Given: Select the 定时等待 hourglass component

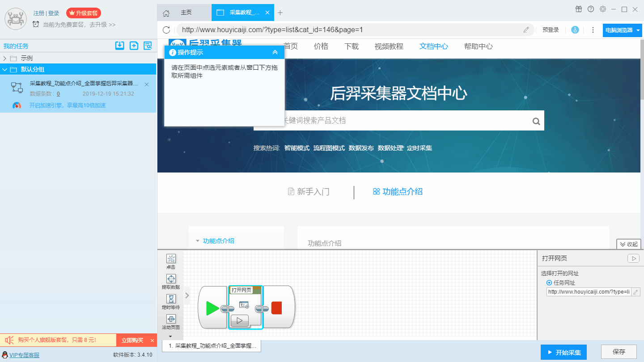Looking at the screenshot, I should tap(171, 299).
